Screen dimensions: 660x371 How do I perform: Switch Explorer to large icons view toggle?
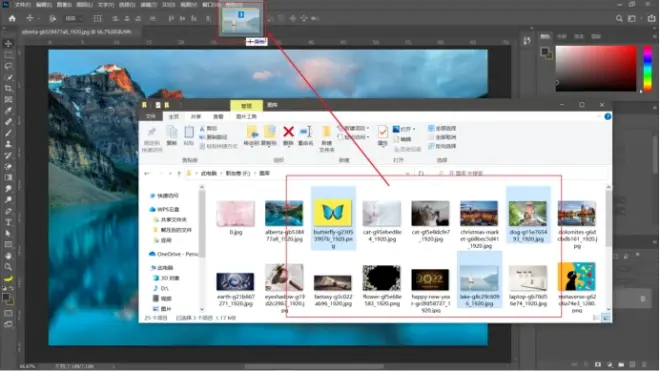(x=606, y=318)
